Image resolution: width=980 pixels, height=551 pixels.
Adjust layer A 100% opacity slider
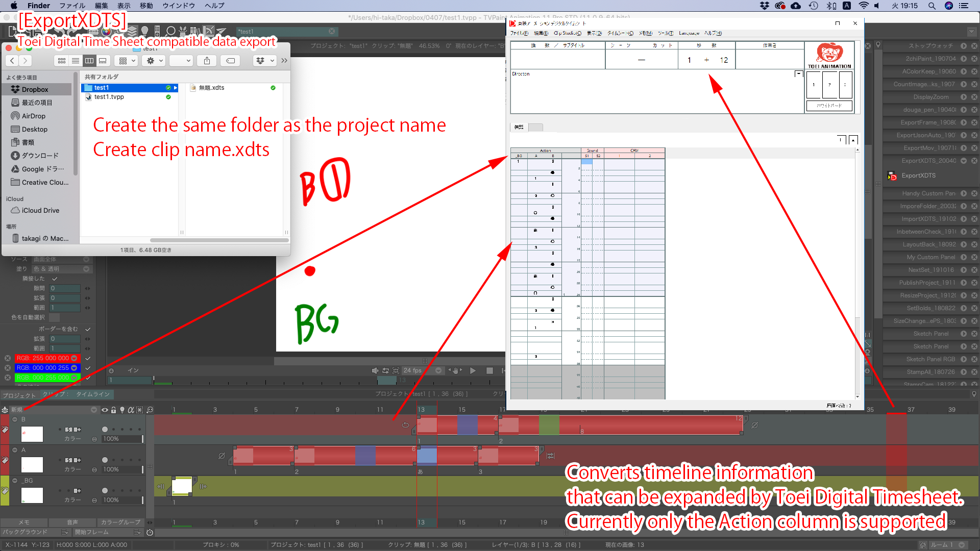point(122,469)
